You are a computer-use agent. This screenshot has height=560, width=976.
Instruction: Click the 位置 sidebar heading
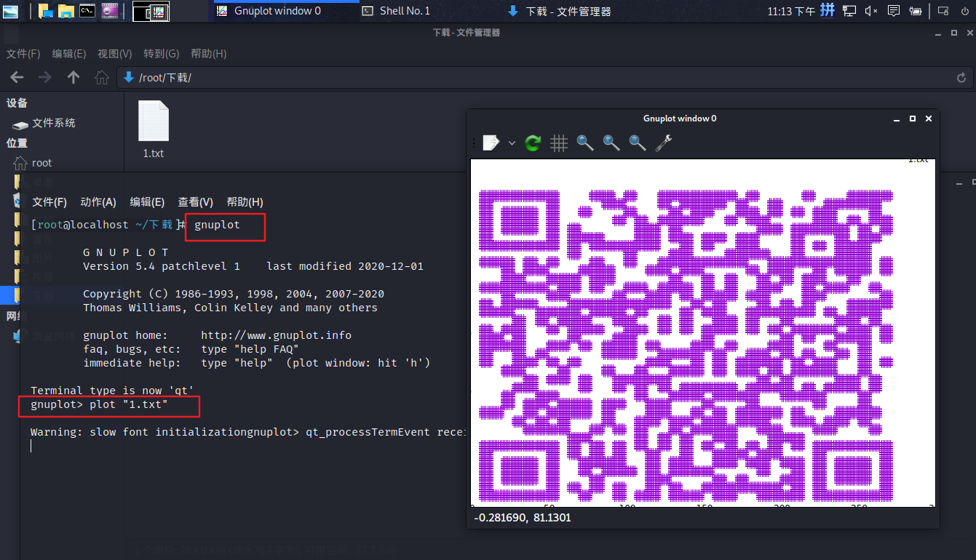pyautogui.click(x=17, y=143)
